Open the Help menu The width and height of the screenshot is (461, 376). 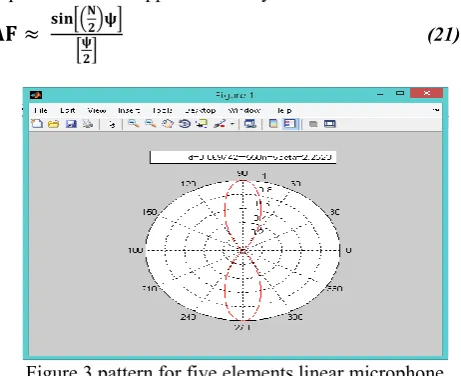284,110
